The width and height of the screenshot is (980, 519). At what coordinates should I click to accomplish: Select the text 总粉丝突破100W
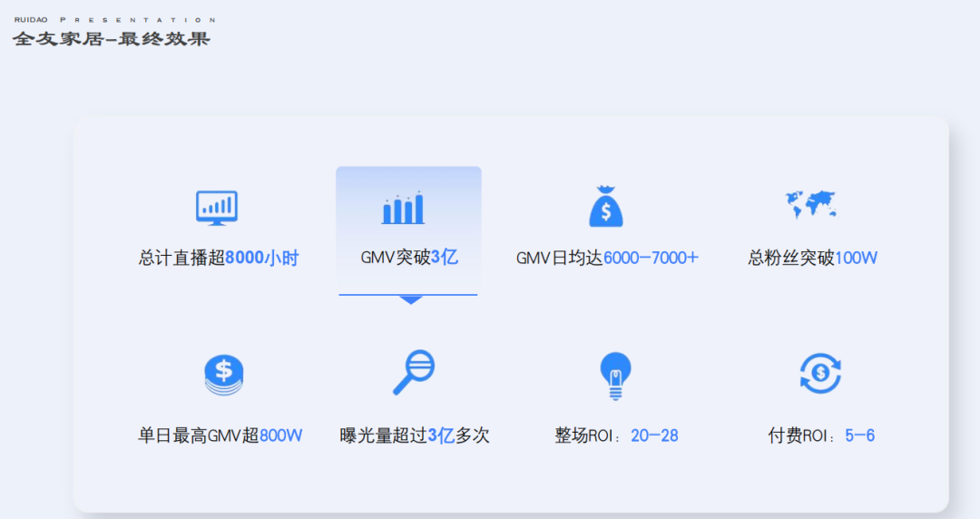812,258
